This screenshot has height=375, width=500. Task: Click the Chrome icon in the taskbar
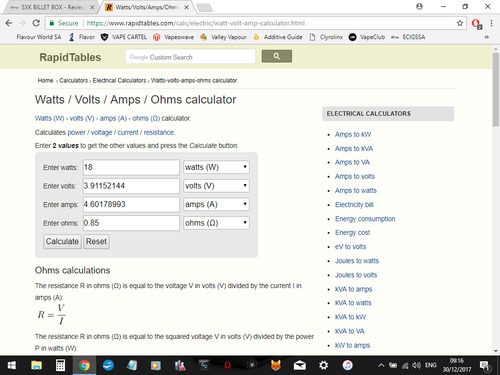(84, 365)
